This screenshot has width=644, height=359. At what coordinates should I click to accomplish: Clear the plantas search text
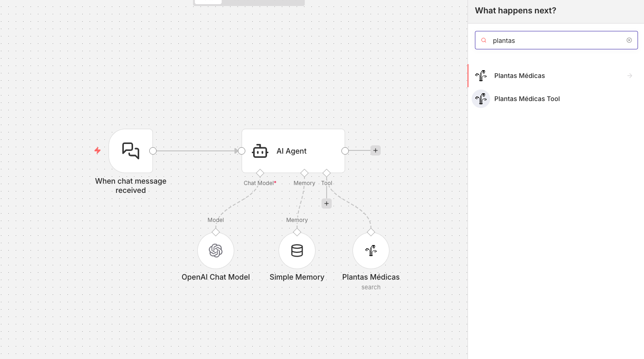(629, 40)
